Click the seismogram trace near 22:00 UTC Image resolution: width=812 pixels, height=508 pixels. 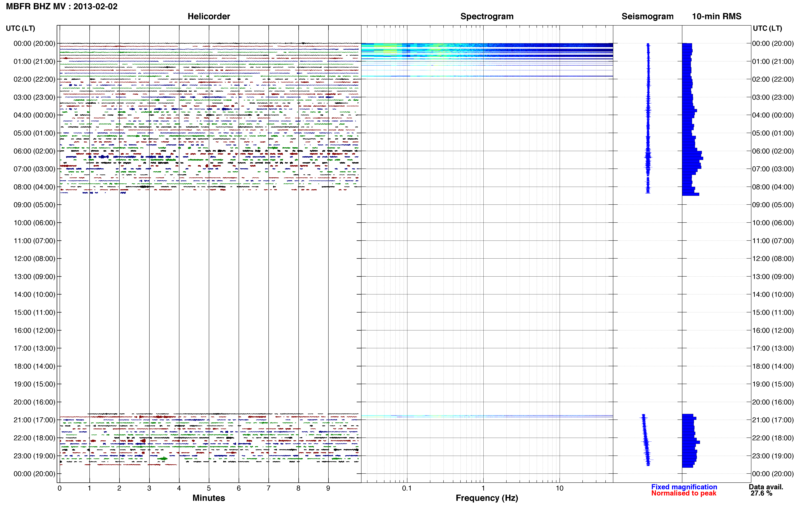coord(646,438)
